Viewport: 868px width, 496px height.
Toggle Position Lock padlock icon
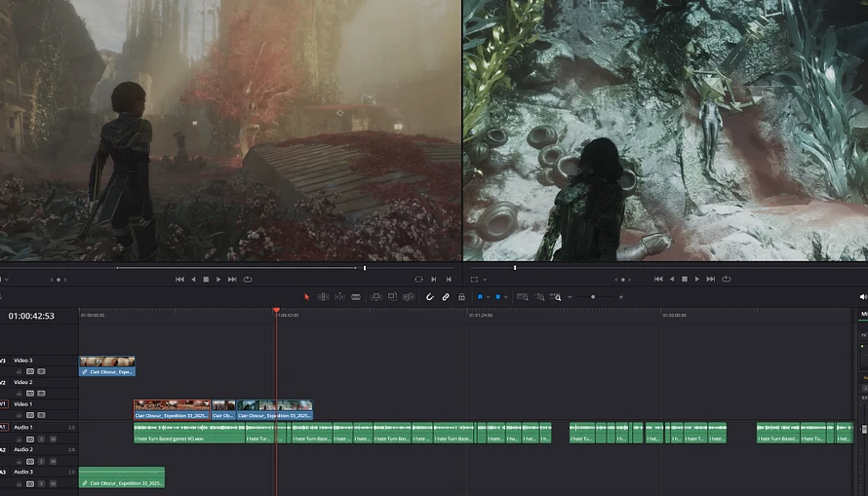pyautogui.click(x=461, y=297)
